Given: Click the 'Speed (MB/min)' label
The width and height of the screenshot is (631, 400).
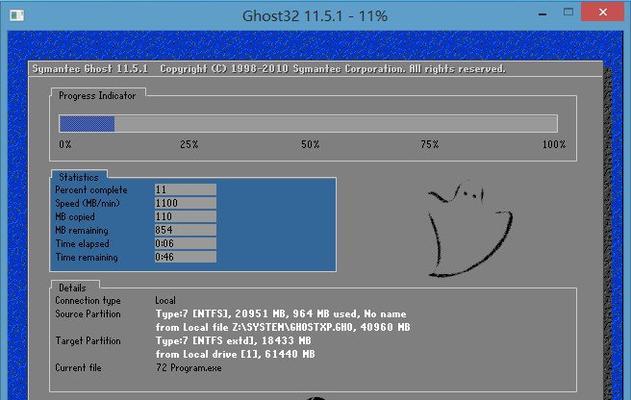Looking at the screenshot, I should tap(87, 203).
